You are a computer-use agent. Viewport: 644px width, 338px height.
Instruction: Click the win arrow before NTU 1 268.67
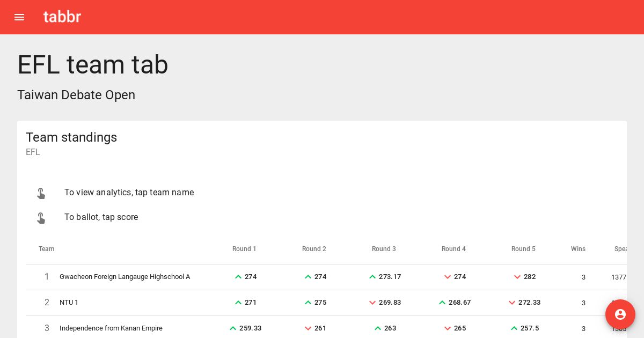pyautogui.click(x=442, y=303)
